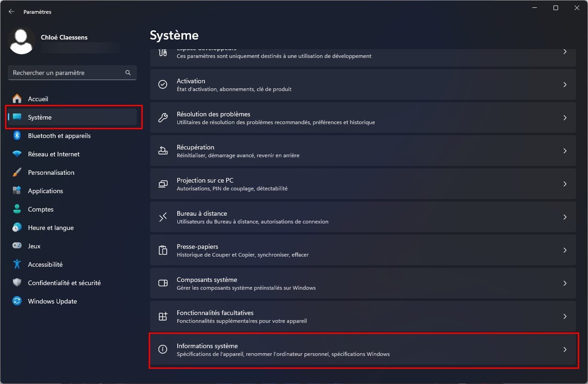Click the Confidentialité shield icon

[x=17, y=283]
